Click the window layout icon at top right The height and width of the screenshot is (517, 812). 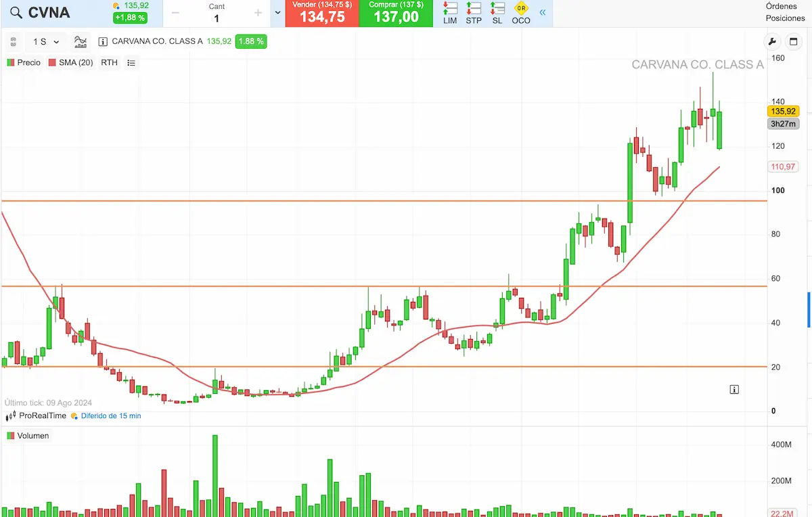(794, 42)
